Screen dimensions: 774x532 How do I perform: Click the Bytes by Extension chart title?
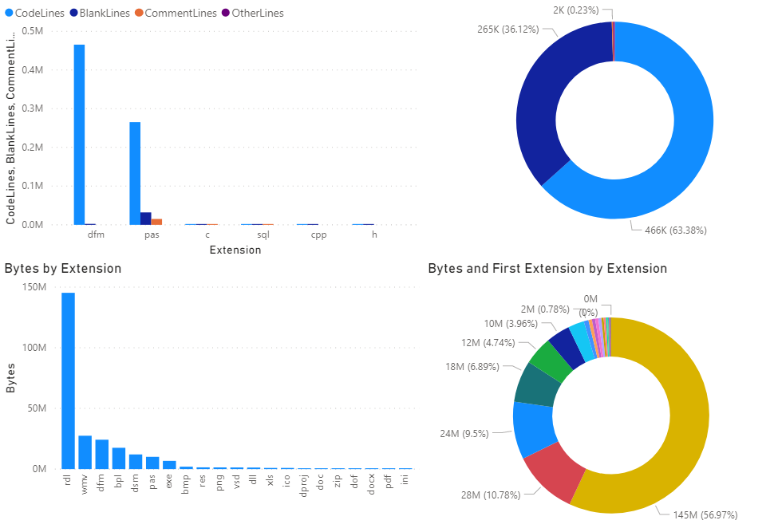point(63,269)
